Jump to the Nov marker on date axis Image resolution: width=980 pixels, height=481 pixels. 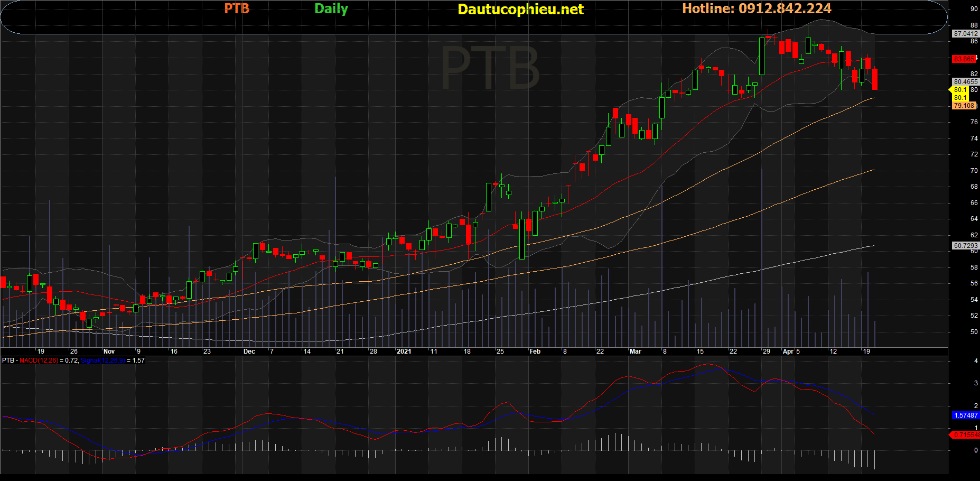109,351
